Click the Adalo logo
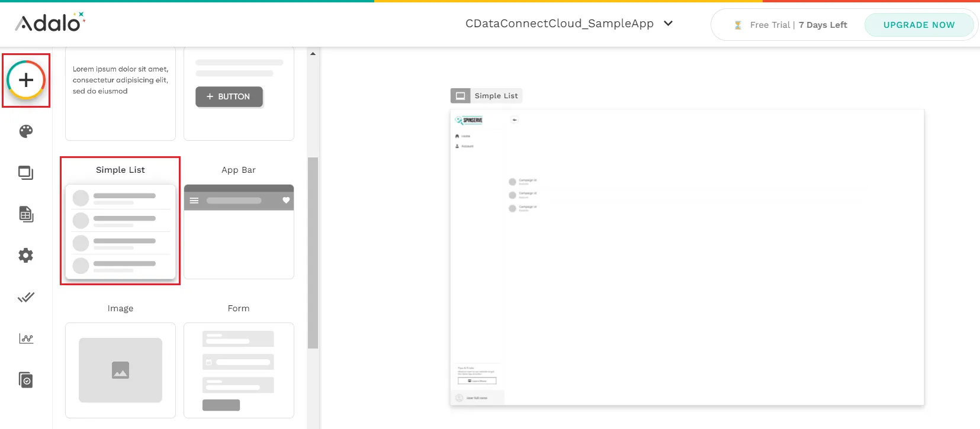This screenshot has height=429, width=980. (50, 22)
